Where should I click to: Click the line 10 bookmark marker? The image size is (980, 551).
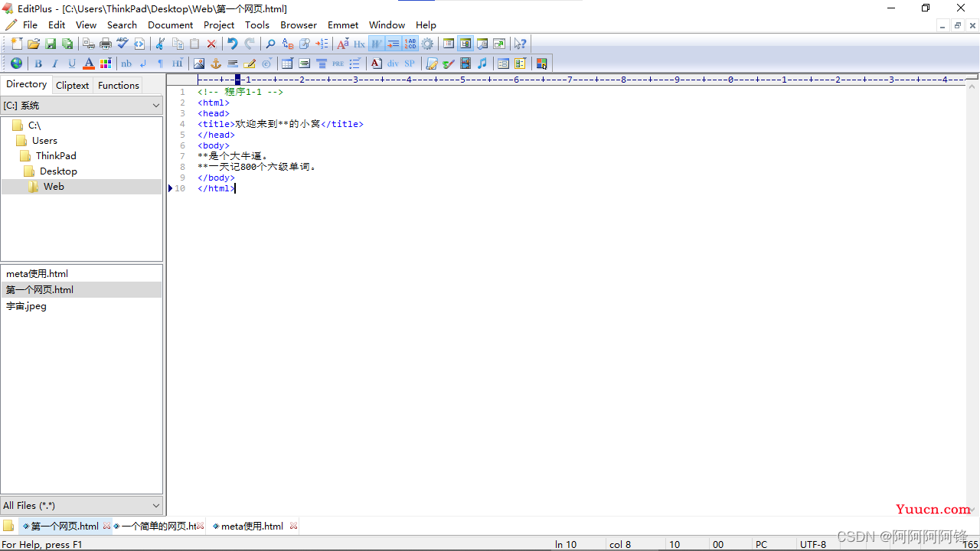(170, 188)
